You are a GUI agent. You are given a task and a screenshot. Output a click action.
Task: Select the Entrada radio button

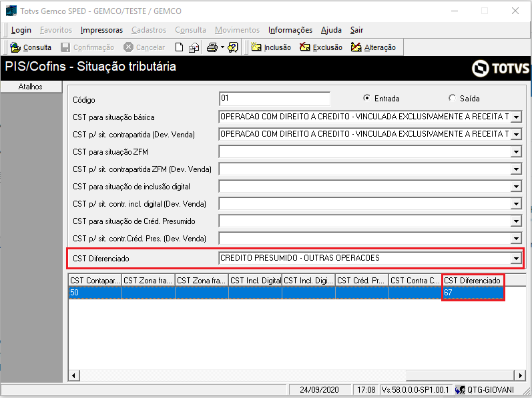[x=366, y=98]
